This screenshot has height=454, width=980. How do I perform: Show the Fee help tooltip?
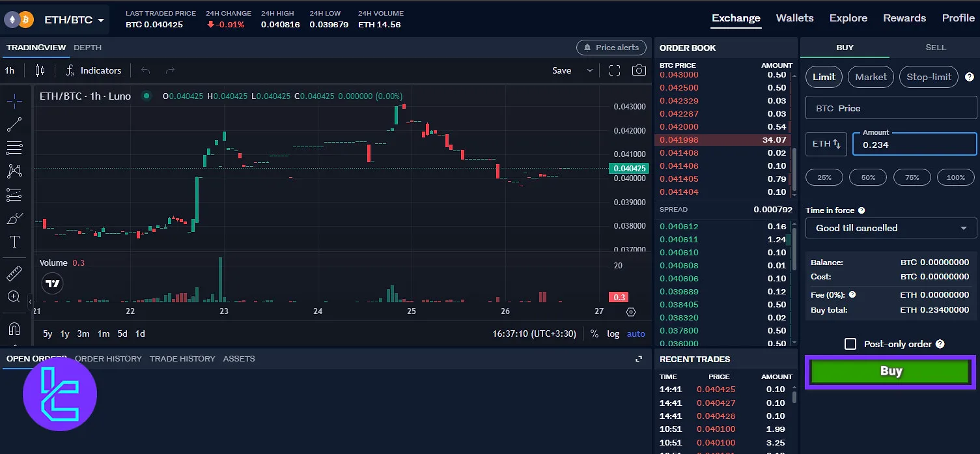[x=852, y=294]
